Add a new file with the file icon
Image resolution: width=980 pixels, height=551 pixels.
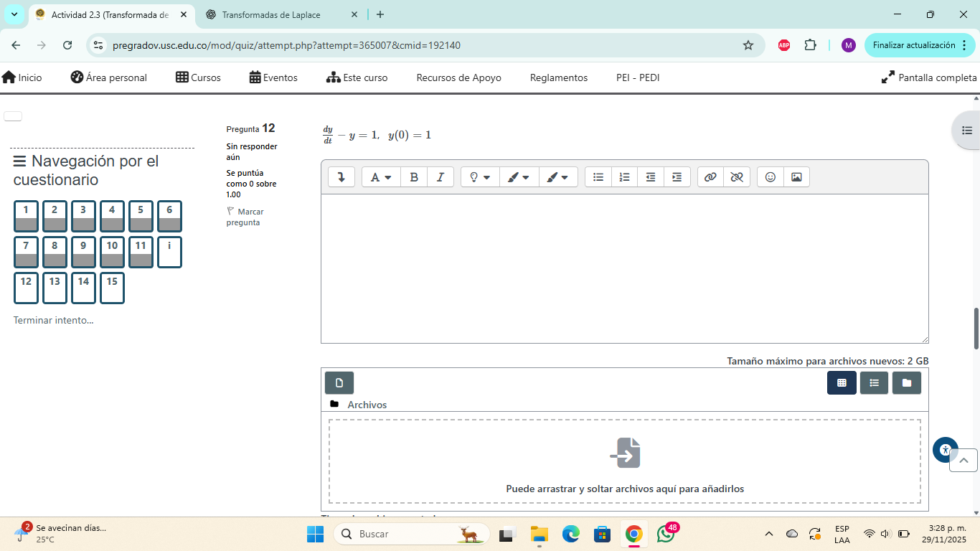[339, 383]
